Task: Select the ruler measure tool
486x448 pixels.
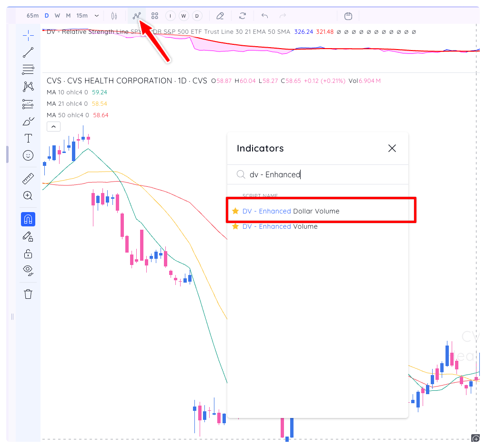Action: coord(28,179)
